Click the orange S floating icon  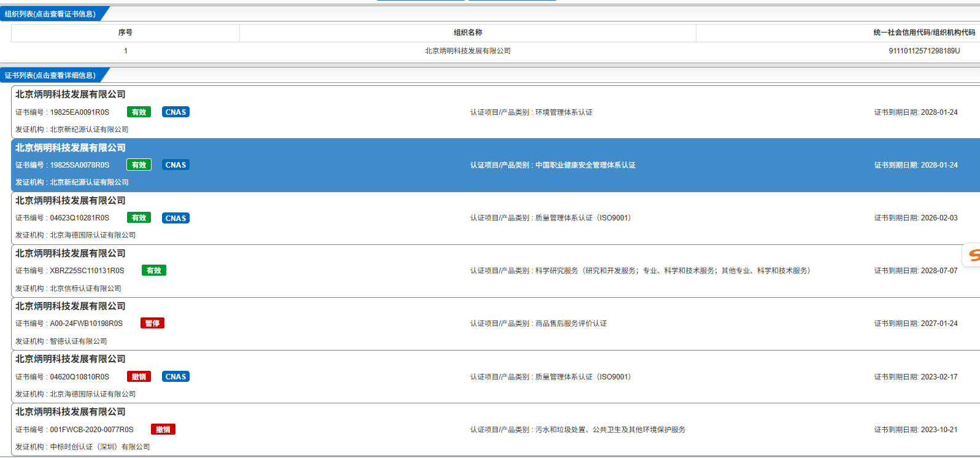[973, 255]
